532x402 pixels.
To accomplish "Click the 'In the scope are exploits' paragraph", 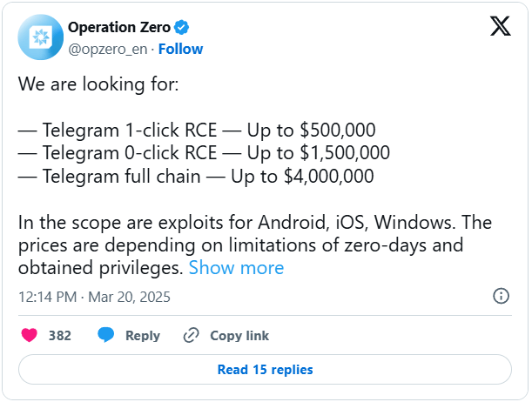I will 255,245.
